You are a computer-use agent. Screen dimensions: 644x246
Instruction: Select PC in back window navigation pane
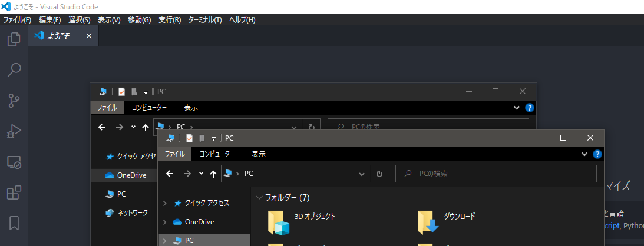[x=115, y=194]
